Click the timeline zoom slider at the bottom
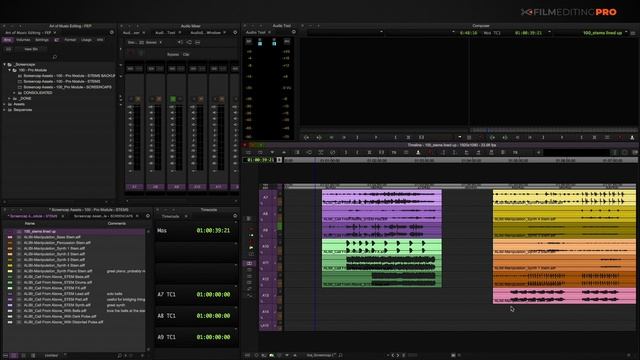640x360 pixels. click(x=412, y=356)
